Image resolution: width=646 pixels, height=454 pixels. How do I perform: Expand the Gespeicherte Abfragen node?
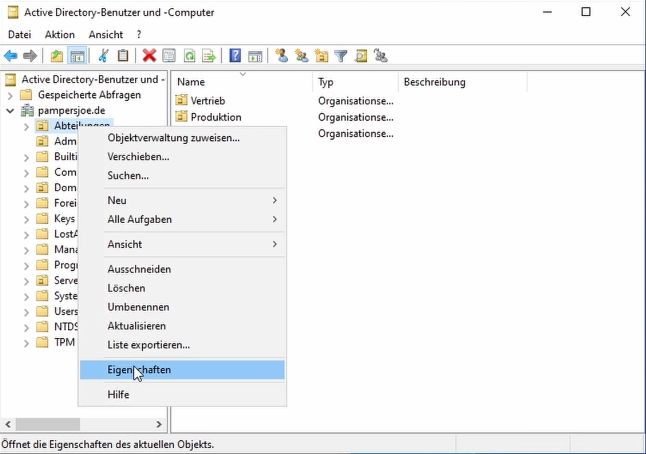coord(10,96)
